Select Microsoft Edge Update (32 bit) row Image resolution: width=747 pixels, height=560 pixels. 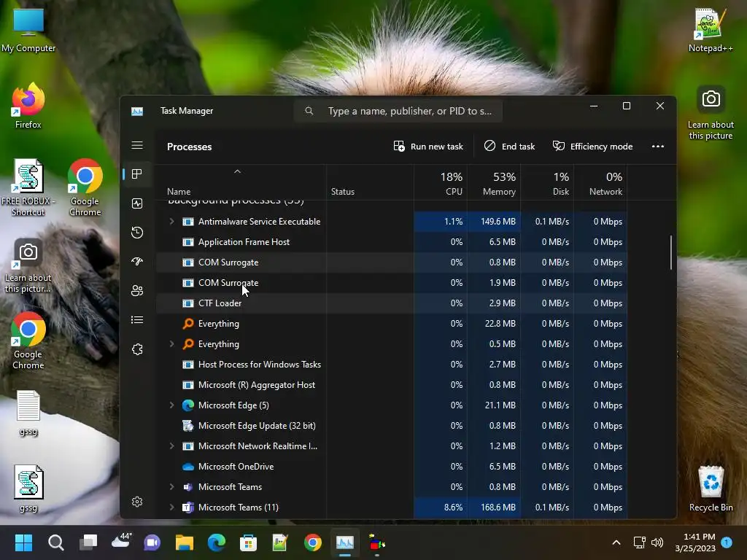[x=392, y=426]
